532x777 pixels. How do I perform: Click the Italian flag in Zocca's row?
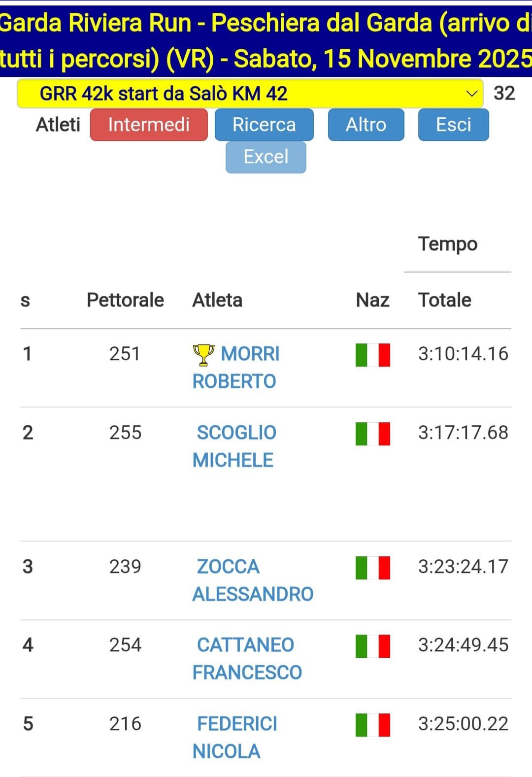[372, 568]
